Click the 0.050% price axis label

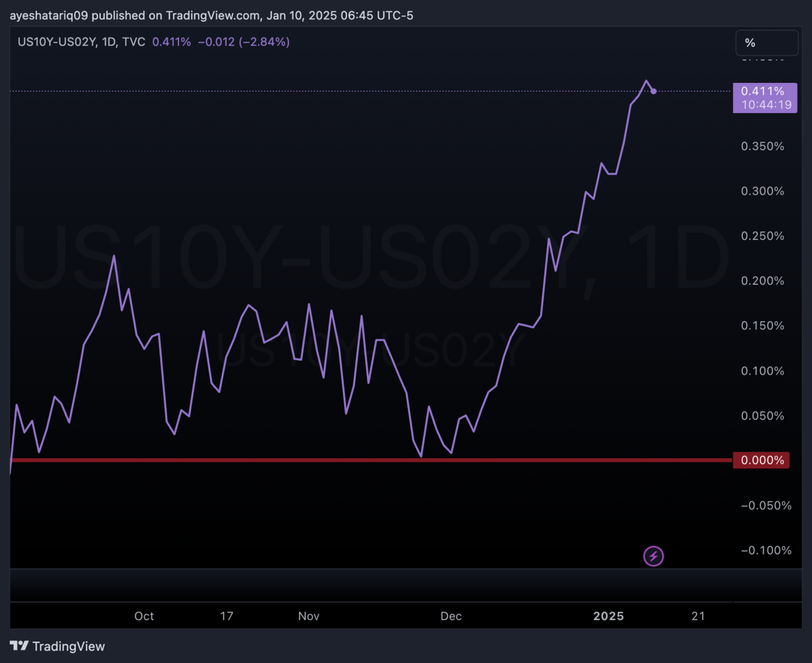click(762, 415)
